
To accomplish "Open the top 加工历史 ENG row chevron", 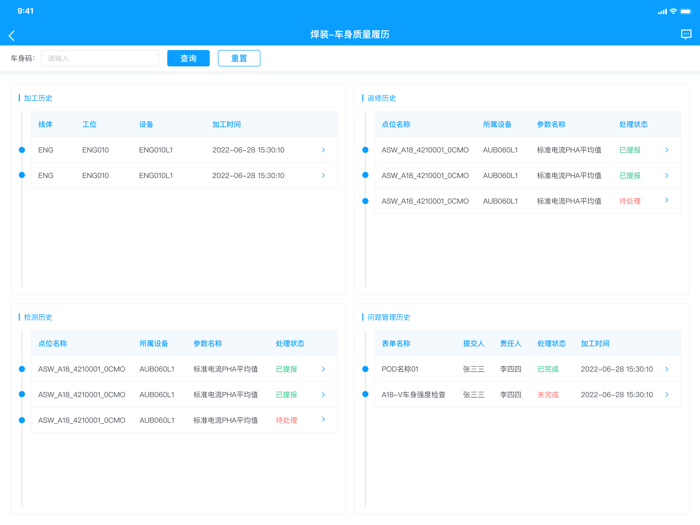I will [323, 150].
